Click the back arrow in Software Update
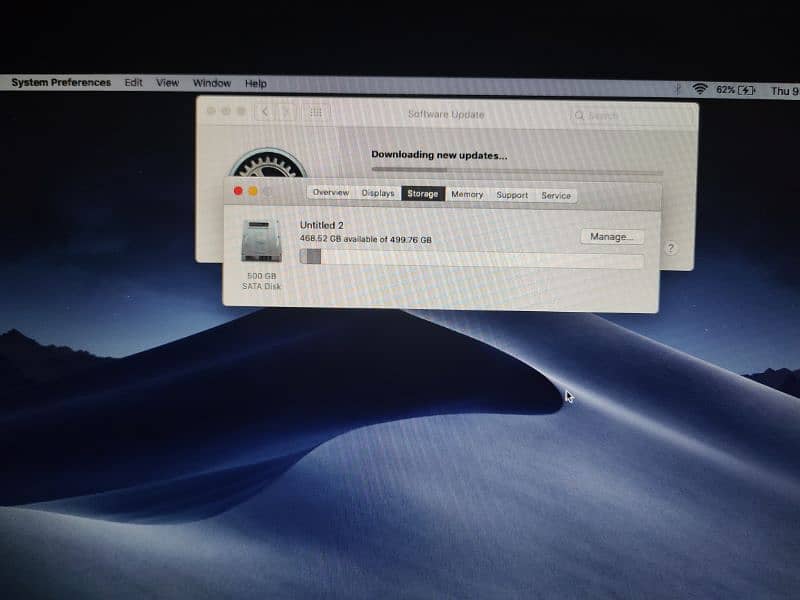 point(265,113)
